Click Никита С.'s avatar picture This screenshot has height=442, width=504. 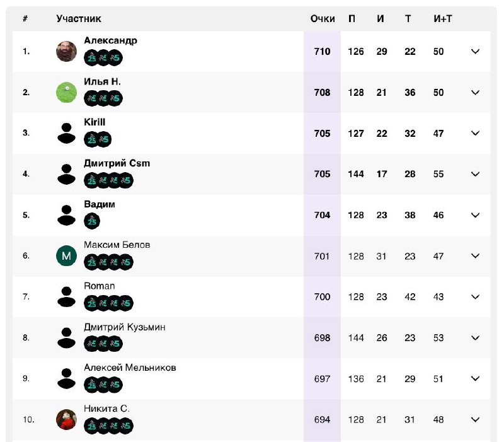click(x=66, y=419)
